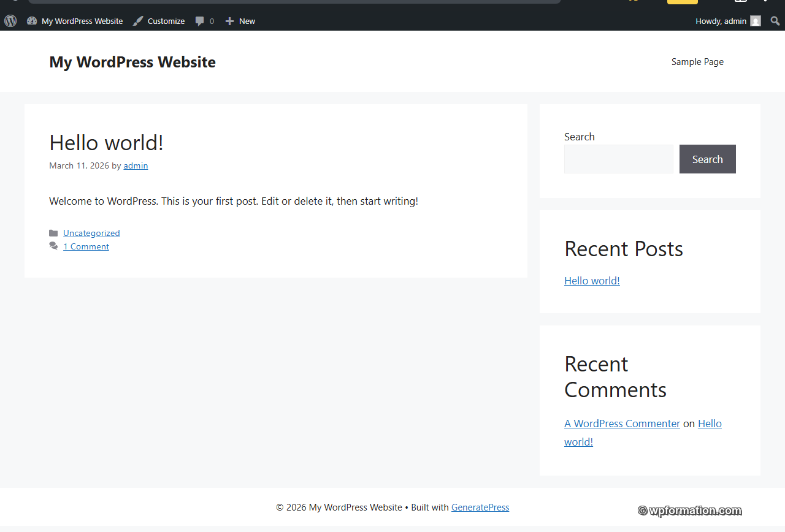785x532 pixels.
Task: Click the folder icon beside Uncategorized
Action: pos(53,233)
